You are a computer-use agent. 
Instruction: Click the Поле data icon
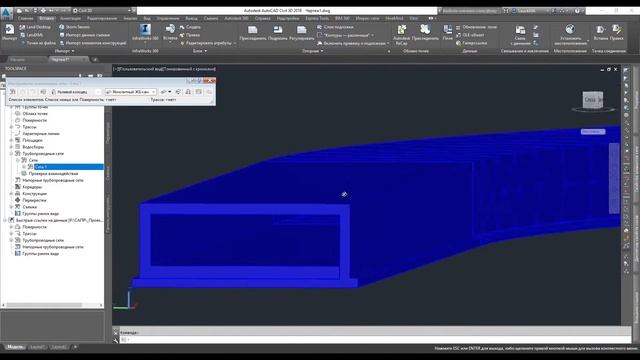[x=448, y=33]
